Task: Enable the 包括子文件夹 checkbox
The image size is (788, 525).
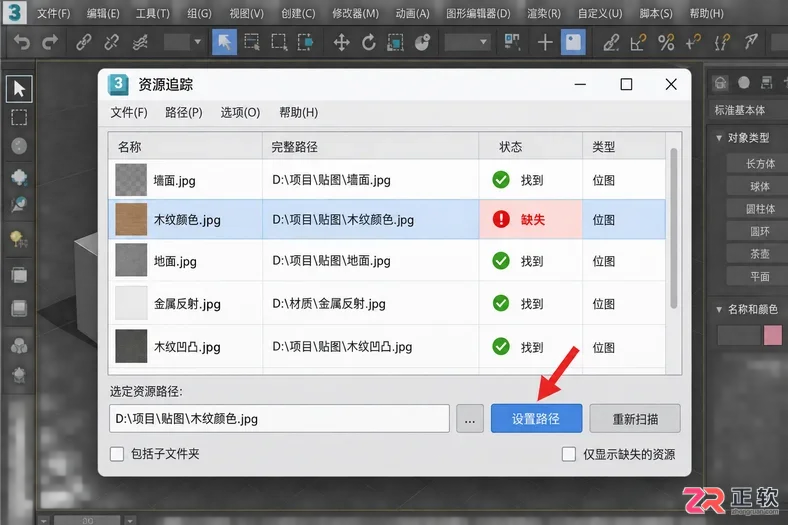Action: (117, 454)
